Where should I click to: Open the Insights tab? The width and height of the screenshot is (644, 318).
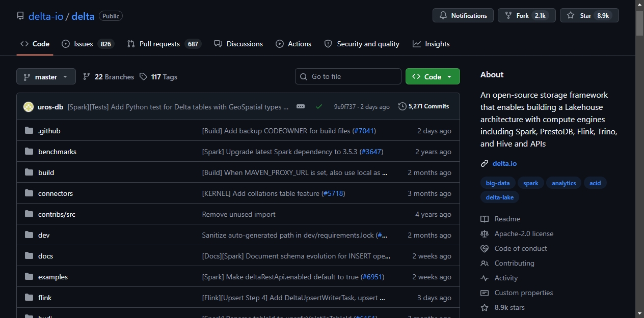point(431,44)
